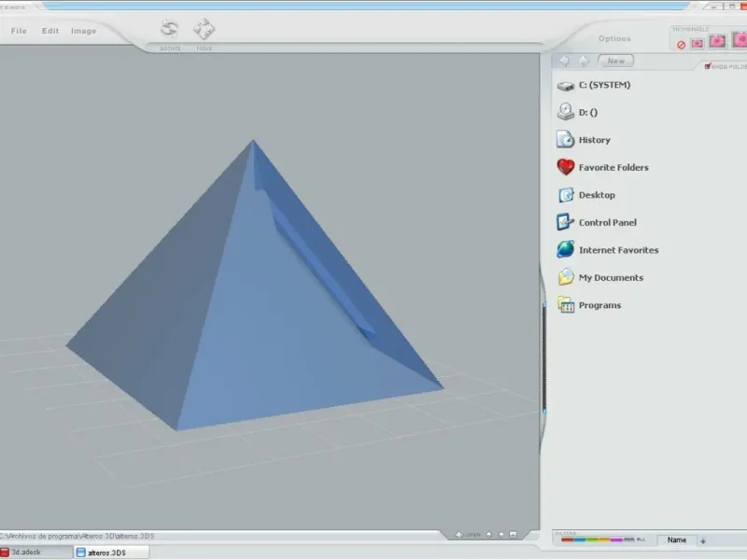Open the Options menu
Image resolution: width=747 pixels, height=560 pixels.
click(614, 38)
